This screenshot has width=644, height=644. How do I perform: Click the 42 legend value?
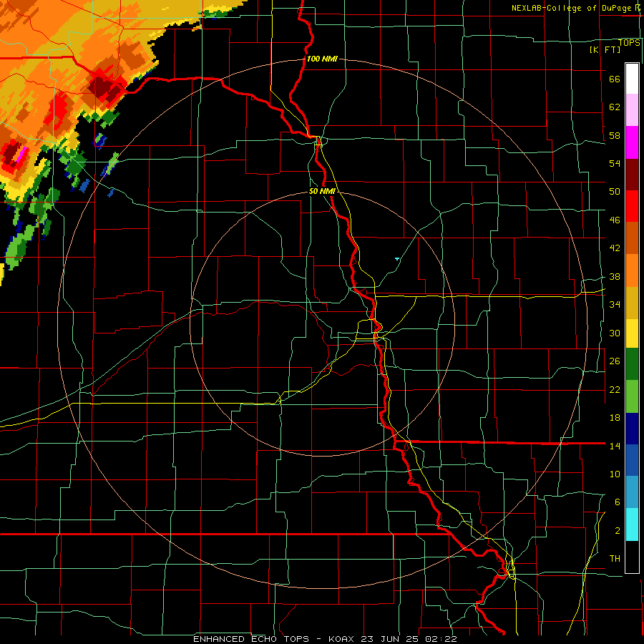(x=615, y=248)
